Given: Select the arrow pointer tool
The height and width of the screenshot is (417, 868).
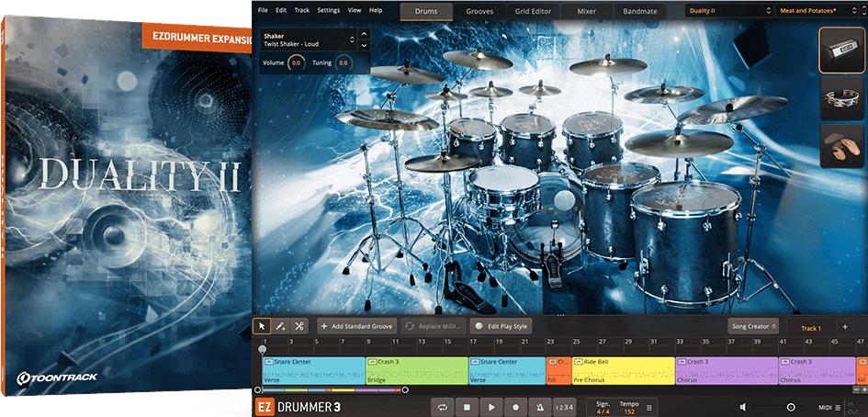Looking at the screenshot, I should pos(262,326).
